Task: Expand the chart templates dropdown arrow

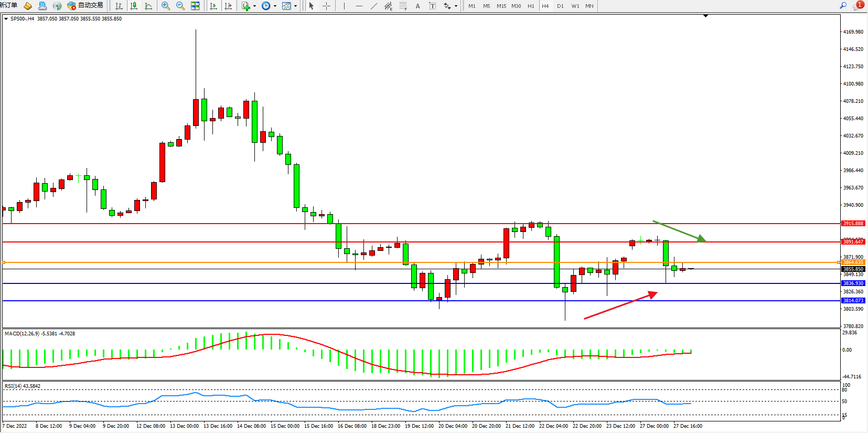Action: (x=295, y=6)
